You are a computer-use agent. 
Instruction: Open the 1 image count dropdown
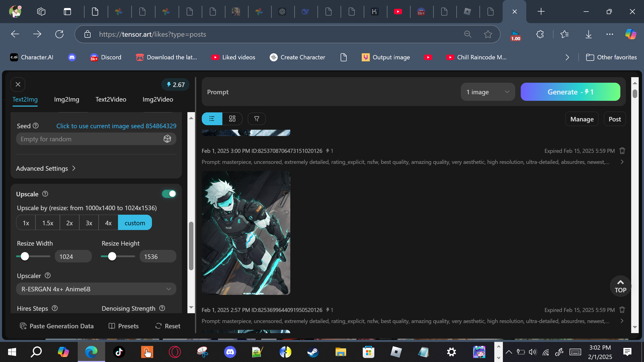pos(488,92)
